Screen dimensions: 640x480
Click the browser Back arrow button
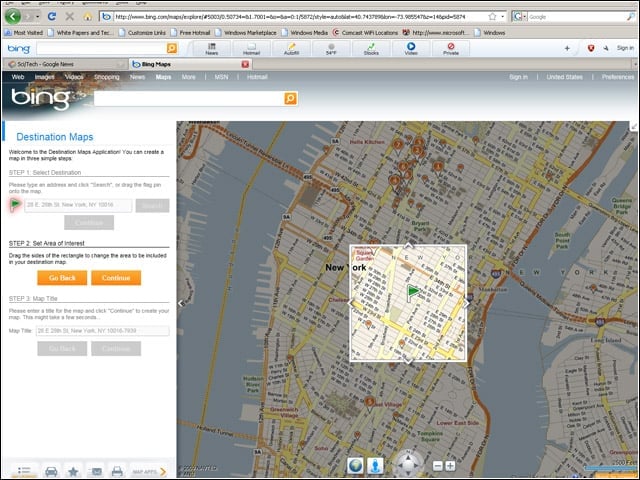[x=13, y=16]
